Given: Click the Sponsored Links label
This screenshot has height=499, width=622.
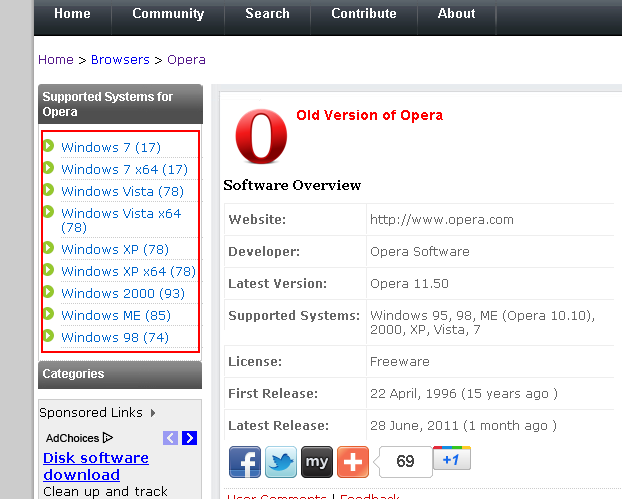Looking at the screenshot, I should pyautogui.click(x=91, y=413).
